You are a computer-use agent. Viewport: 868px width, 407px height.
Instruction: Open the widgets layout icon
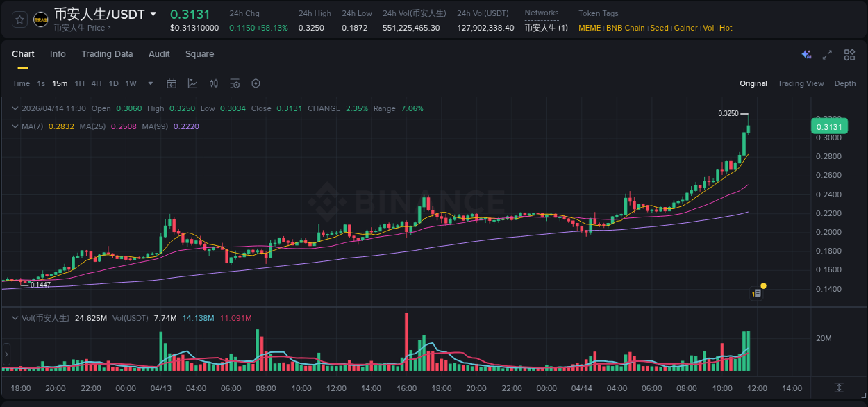(x=849, y=54)
